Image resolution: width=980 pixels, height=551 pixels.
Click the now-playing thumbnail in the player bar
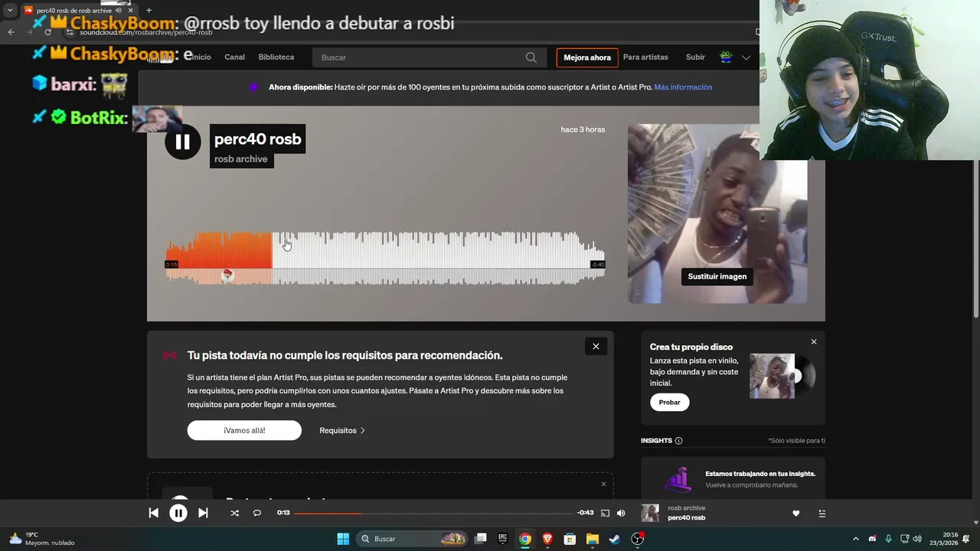pos(650,513)
